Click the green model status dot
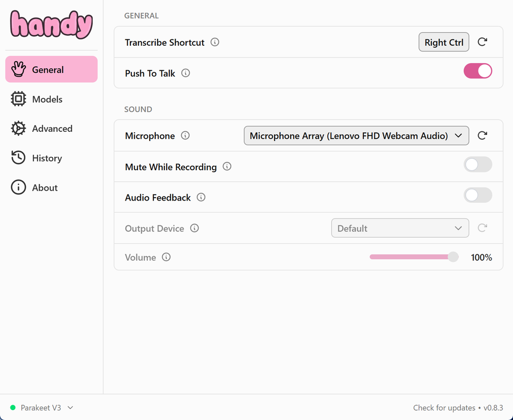This screenshot has width=513, height=420. pyautogui.click(x=13, y=408)
